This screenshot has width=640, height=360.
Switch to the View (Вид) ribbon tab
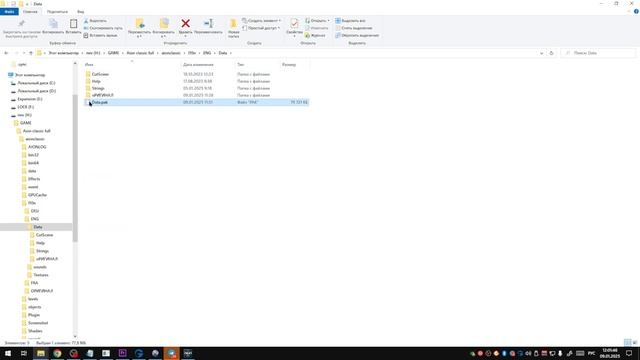(x=80, y=11)
